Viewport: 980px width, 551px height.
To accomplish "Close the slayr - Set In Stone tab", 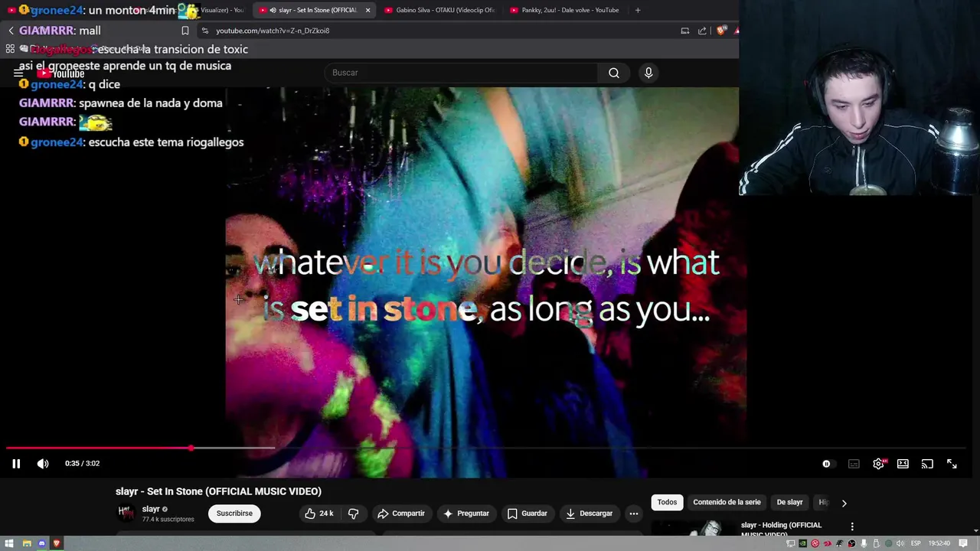I will tap(367, 10).
